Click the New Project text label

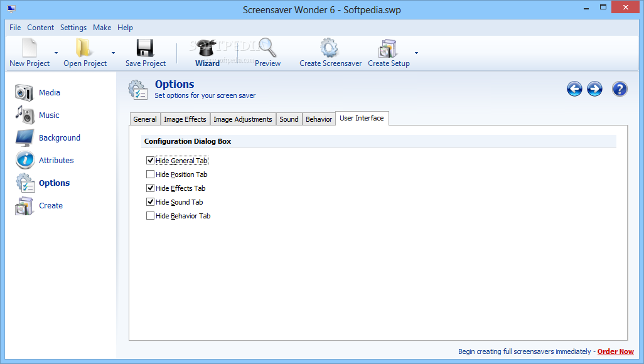pos(30,63)
